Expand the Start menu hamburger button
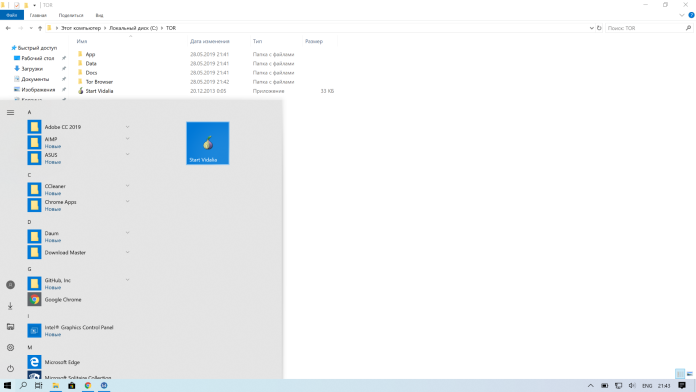 point(10,112)
